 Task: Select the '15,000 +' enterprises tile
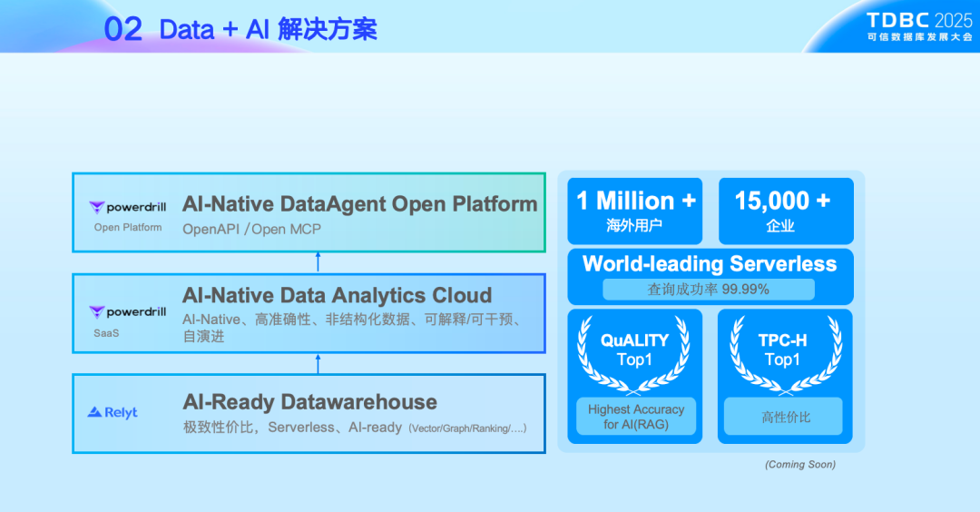pyautogui.click(x=786, y=211)
